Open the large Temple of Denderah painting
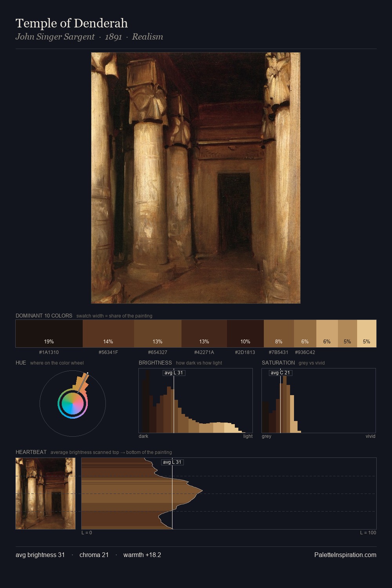This screenshot has width=392, height=588. [x=196, y=178]
